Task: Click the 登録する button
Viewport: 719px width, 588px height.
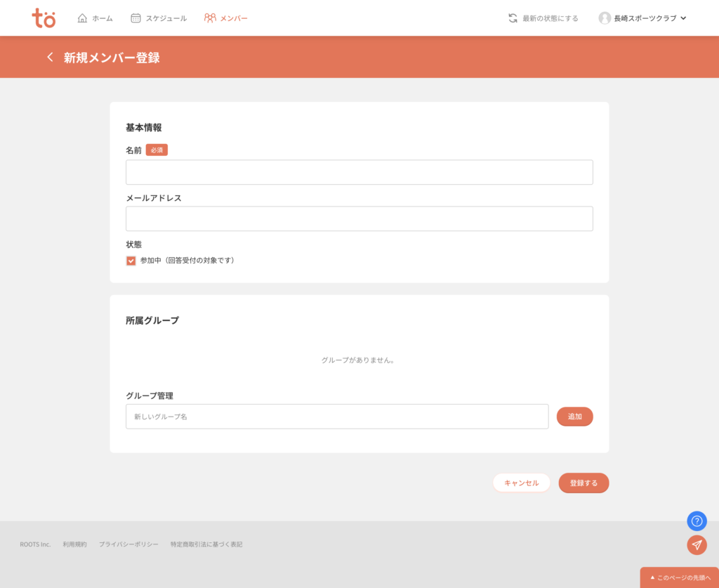Action: point(583,483)
